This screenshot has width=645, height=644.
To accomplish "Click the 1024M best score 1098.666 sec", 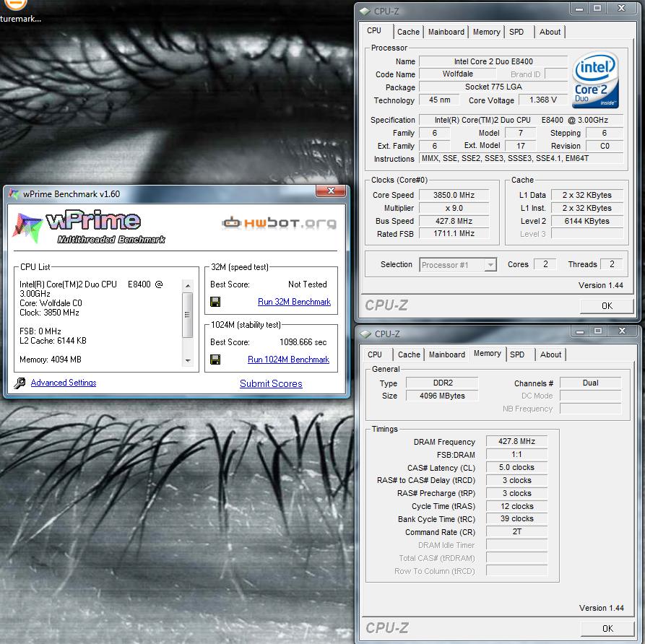I will click(x=303, y=342).
